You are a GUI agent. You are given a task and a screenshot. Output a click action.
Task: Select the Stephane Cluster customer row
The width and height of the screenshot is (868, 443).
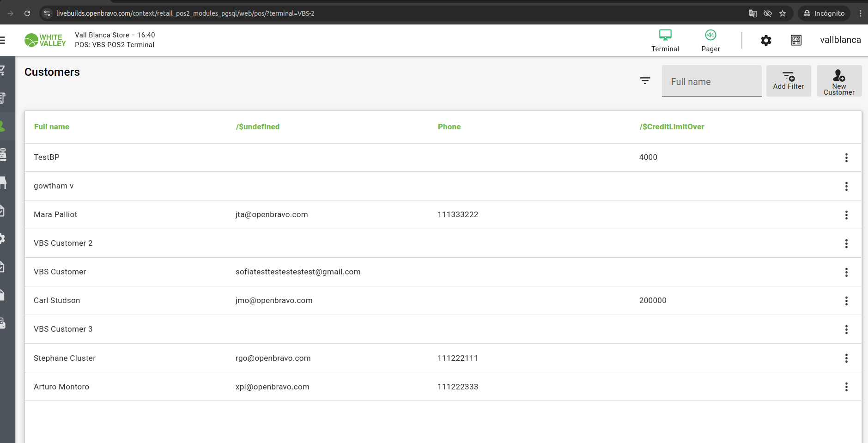tap(65, 358)
